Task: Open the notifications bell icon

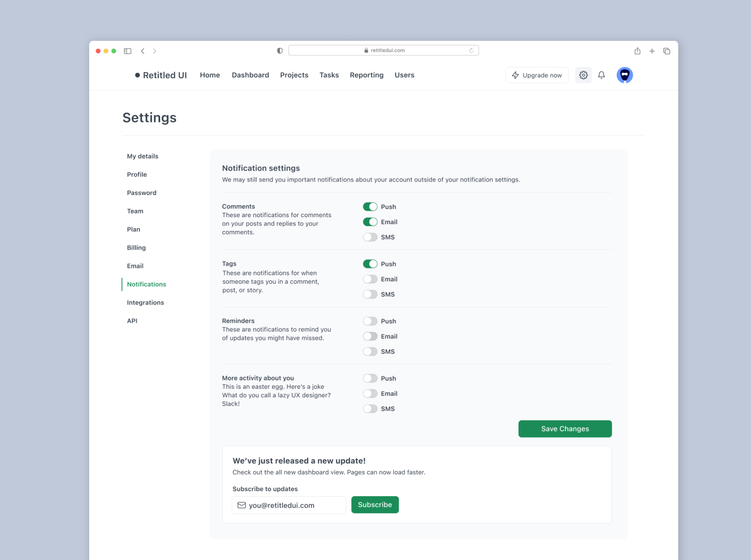Action: (x=601, y=75)
